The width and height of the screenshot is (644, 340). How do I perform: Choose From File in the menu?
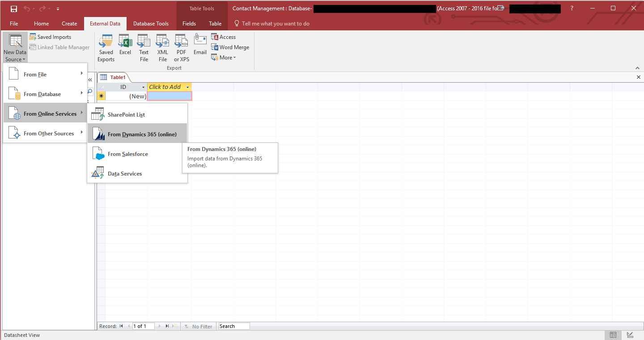[45, 75]
